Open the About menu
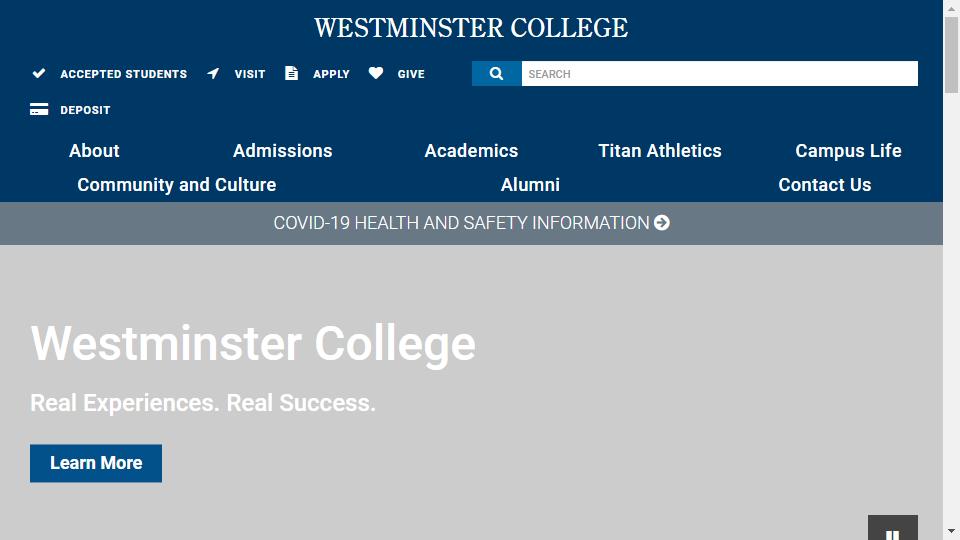The height and width of the screenshot is (540, 960). tap(94, 151)
